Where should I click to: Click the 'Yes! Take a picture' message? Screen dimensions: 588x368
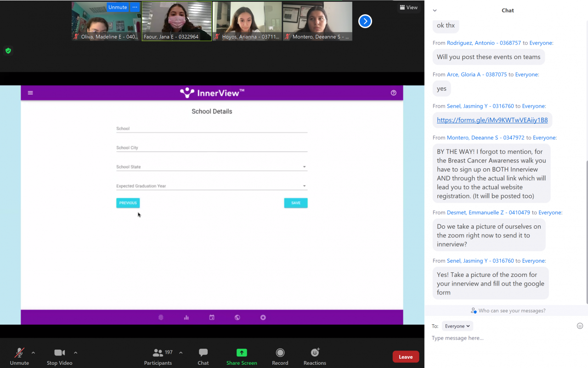click(491, 283)
